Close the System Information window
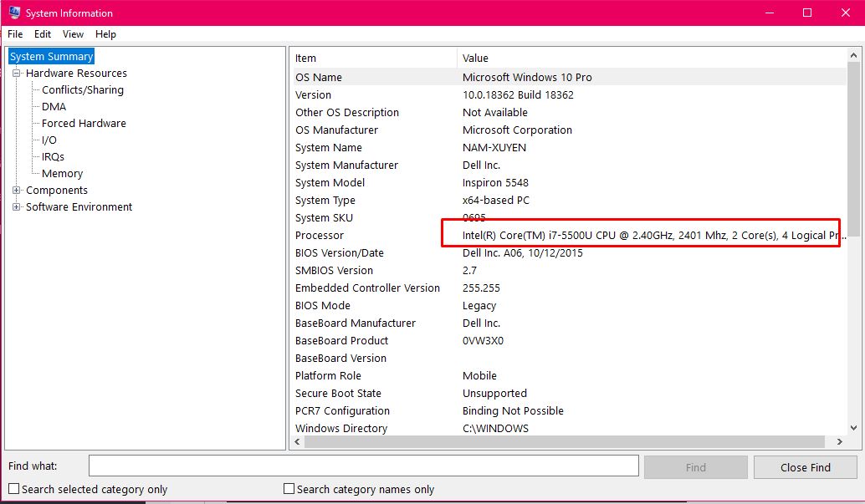Image resolution: width=865 pixels, height=504 pixels. point(845,13)
